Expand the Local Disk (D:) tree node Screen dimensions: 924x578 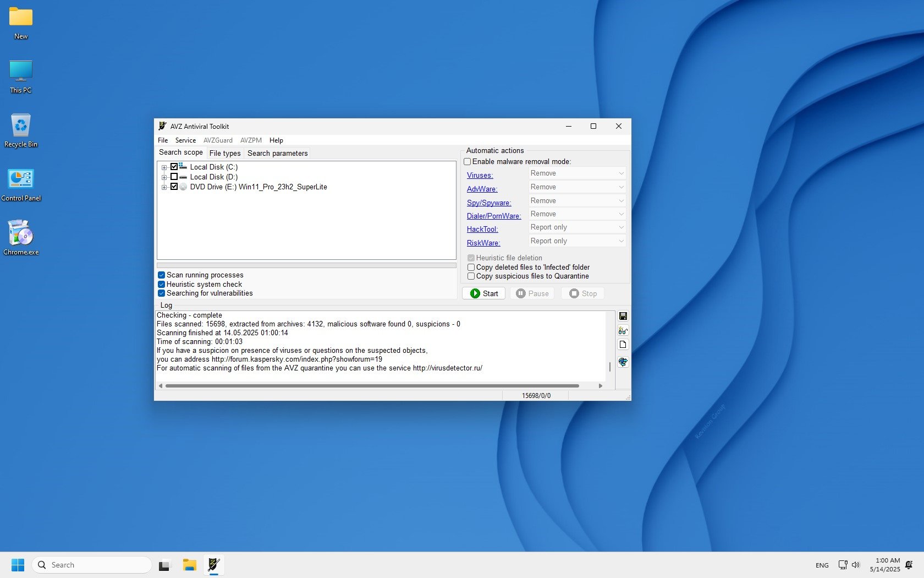coord(164,177)
